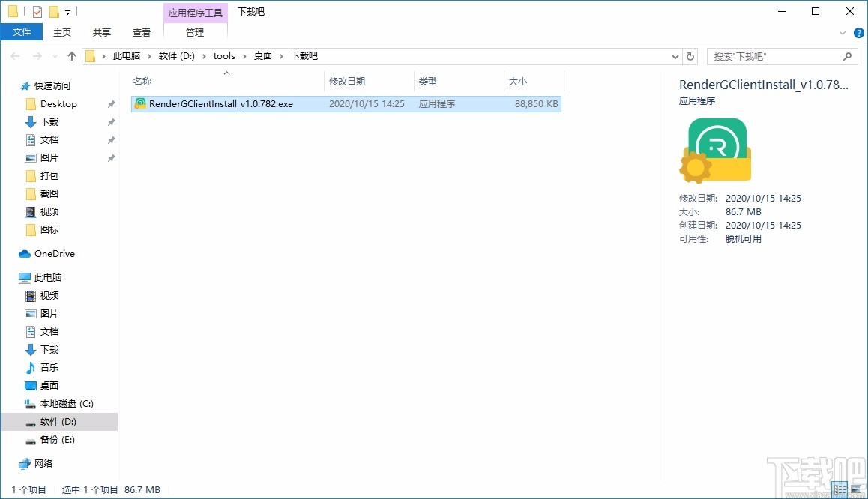Image resolution: width=868 pixels, height=499 pixels.
Task: Expand the ribbon display dropdown chevron
Action: (841, 32)
